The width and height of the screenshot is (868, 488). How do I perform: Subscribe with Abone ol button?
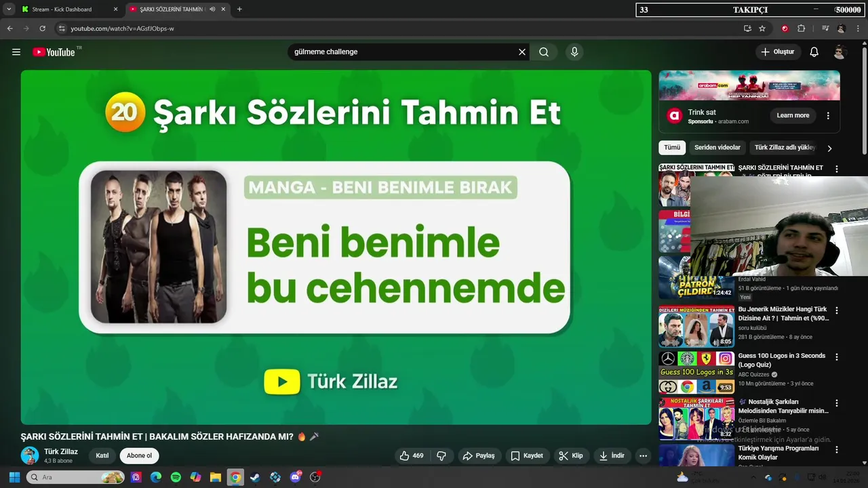click(139, 456)
